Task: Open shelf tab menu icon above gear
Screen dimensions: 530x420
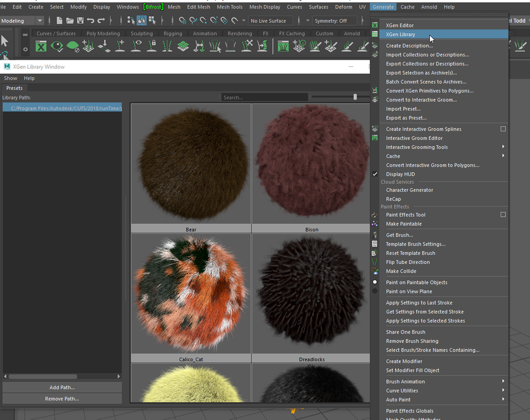Action: click(x=25, y=34)
